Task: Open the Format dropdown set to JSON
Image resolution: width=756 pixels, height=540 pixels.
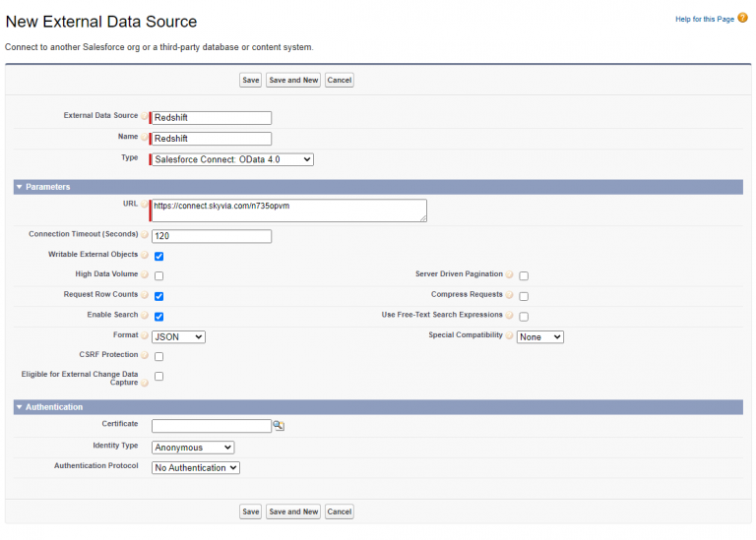Action: (178, 336)
